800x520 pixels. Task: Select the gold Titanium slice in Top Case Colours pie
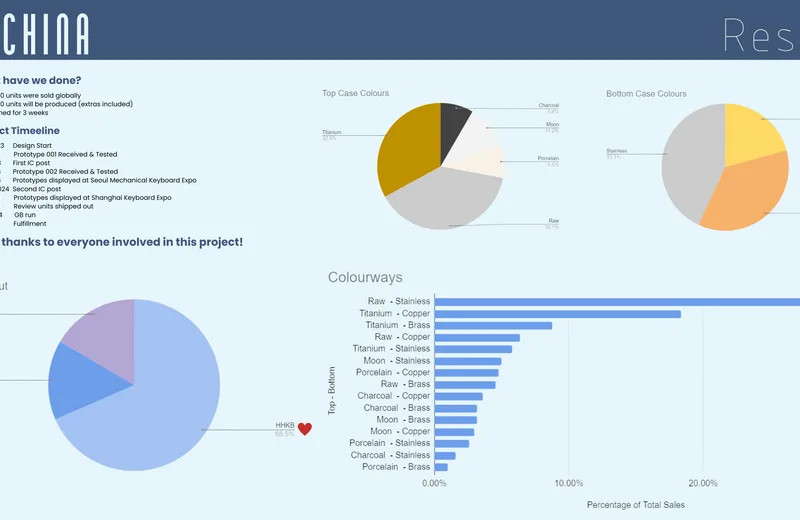408,151
